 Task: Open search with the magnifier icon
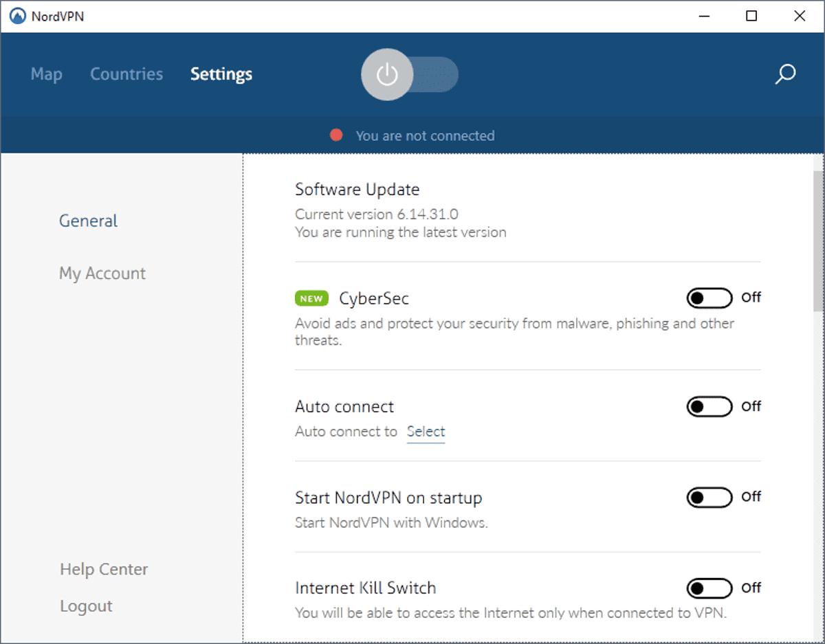tap(784, 75)
